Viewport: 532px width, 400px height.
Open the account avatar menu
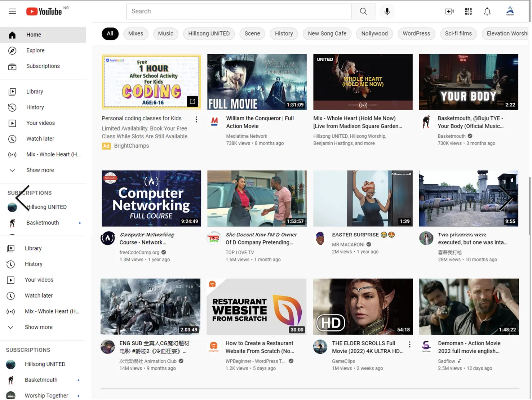coord(511,11)
